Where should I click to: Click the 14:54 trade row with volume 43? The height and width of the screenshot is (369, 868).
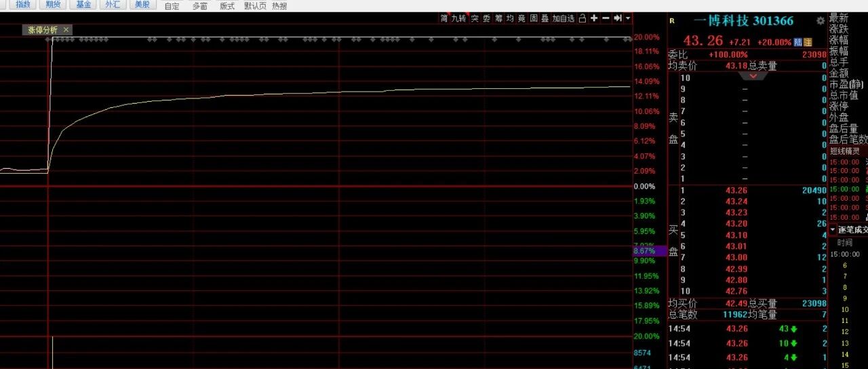click(x=747, y=329)
